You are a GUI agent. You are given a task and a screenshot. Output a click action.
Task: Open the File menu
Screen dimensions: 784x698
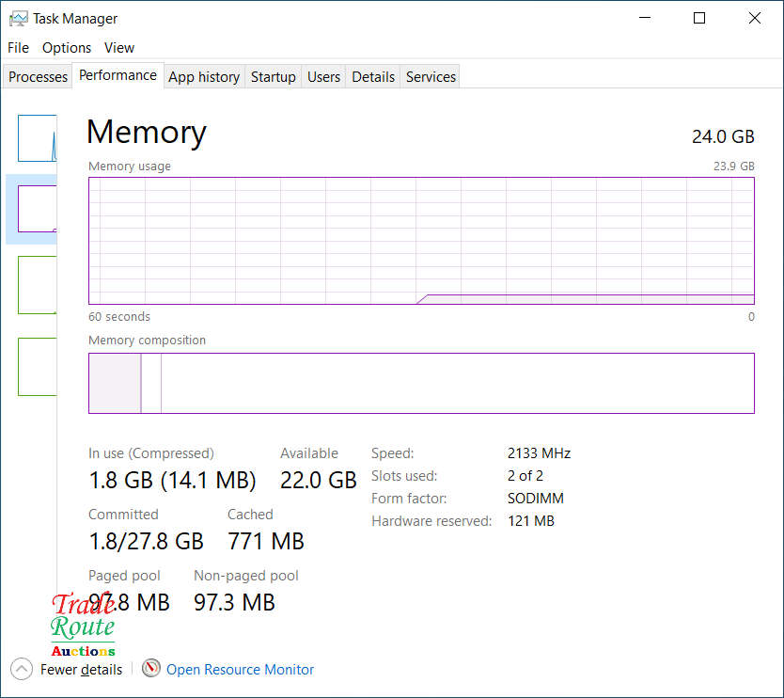18,48
